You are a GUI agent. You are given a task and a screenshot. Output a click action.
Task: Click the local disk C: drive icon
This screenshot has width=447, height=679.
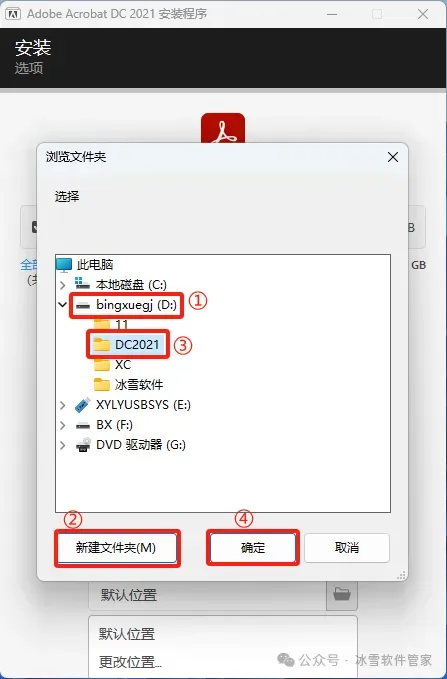(x=82, y=284)
